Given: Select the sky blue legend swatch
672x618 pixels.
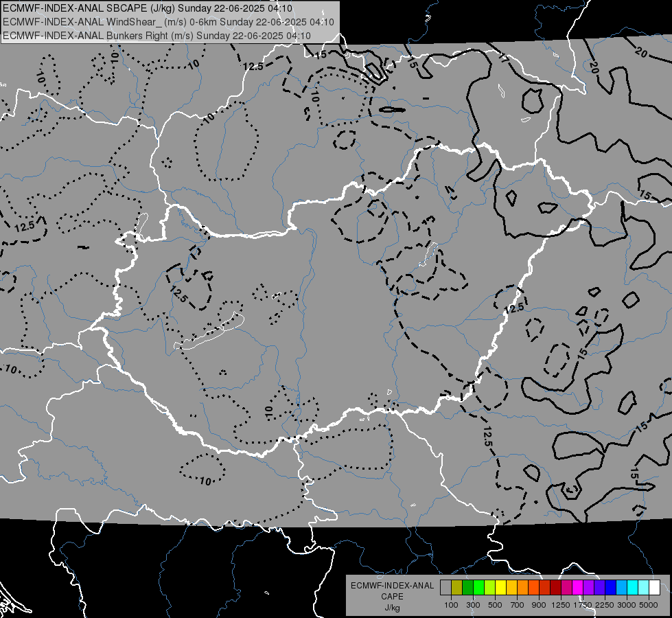Looking at the screenshot, I should coord(622,587).
